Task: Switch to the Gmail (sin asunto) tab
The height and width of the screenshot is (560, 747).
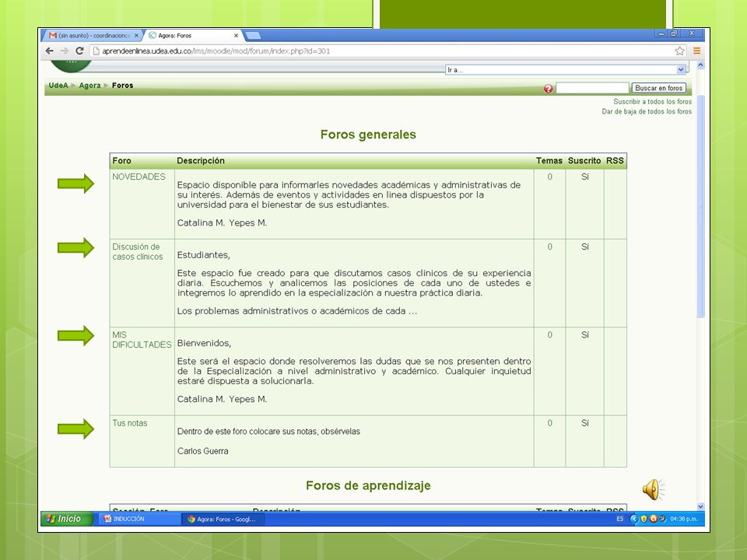Action: click(93, 36)
